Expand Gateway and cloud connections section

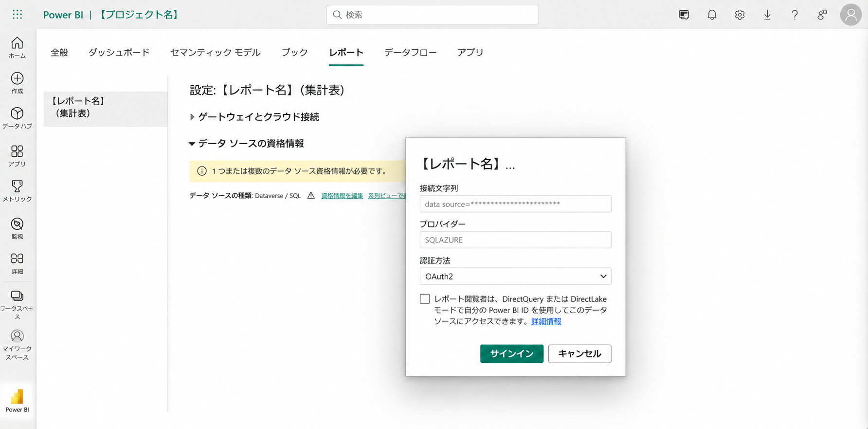(254, 117)
